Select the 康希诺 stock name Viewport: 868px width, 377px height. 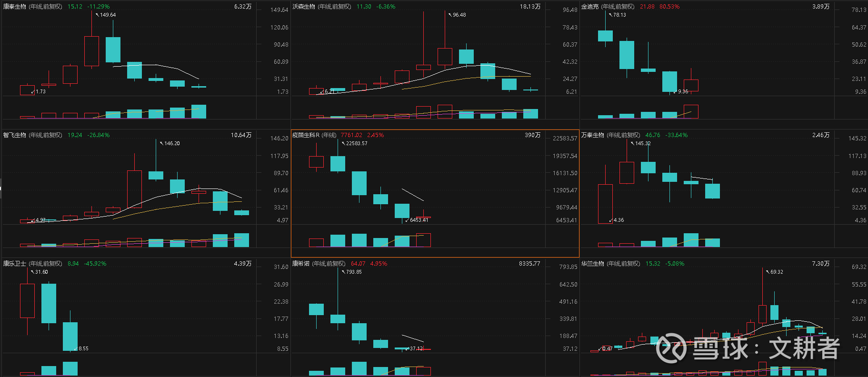coord(301,264)
